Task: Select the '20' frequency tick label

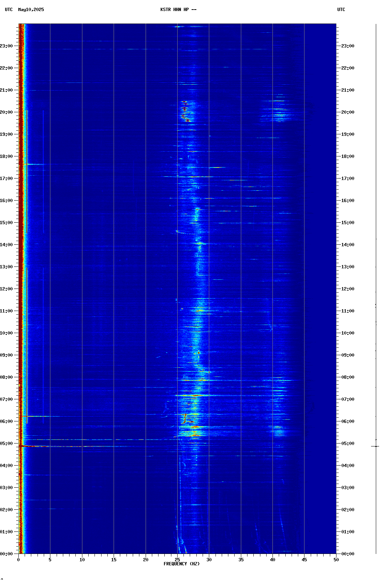Action: point(146,560)
